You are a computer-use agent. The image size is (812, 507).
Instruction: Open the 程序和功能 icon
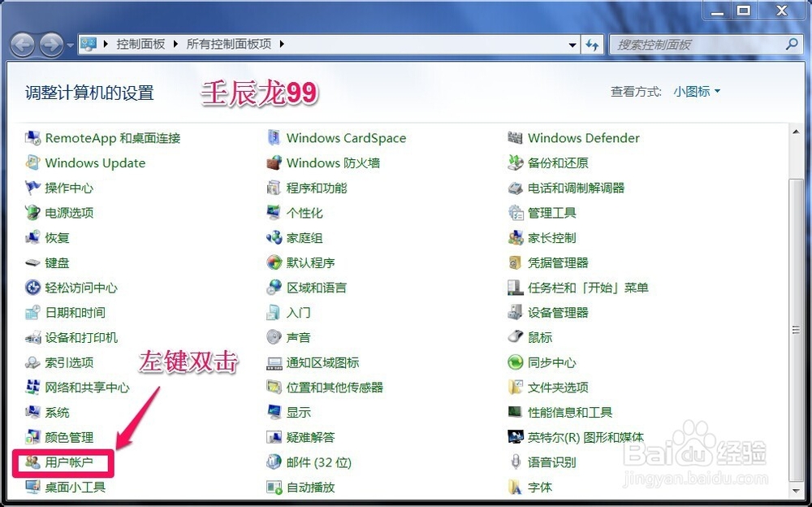click(274, 188)
